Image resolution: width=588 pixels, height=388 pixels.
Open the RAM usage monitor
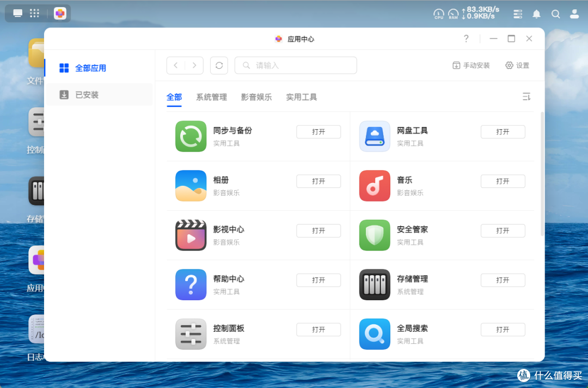pyautogui.click(x=454, y=14)
